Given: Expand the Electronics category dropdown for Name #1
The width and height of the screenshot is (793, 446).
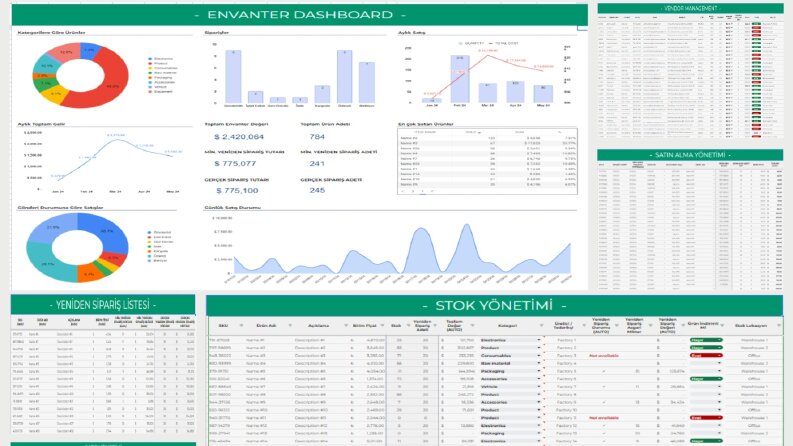Looking at the screenshot, I should [539, 340].
